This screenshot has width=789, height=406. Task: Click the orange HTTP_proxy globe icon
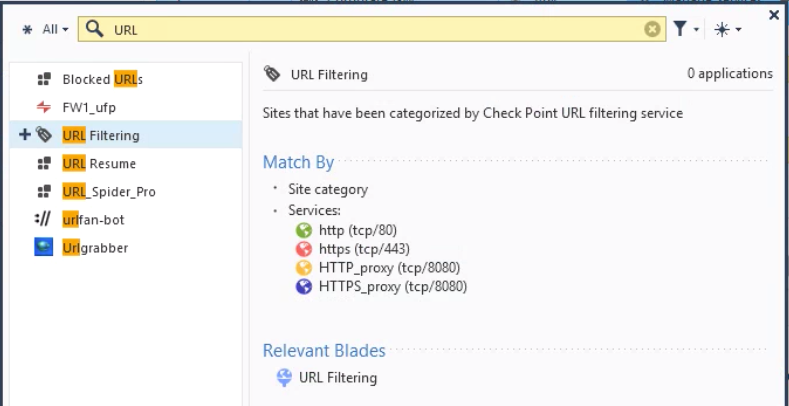pos(304,268)
